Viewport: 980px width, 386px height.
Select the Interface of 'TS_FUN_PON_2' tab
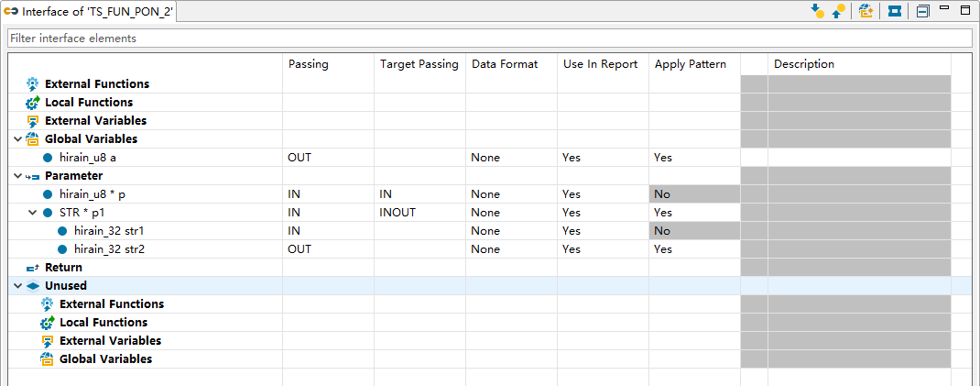pyautogui.click(x=91, y=12)
